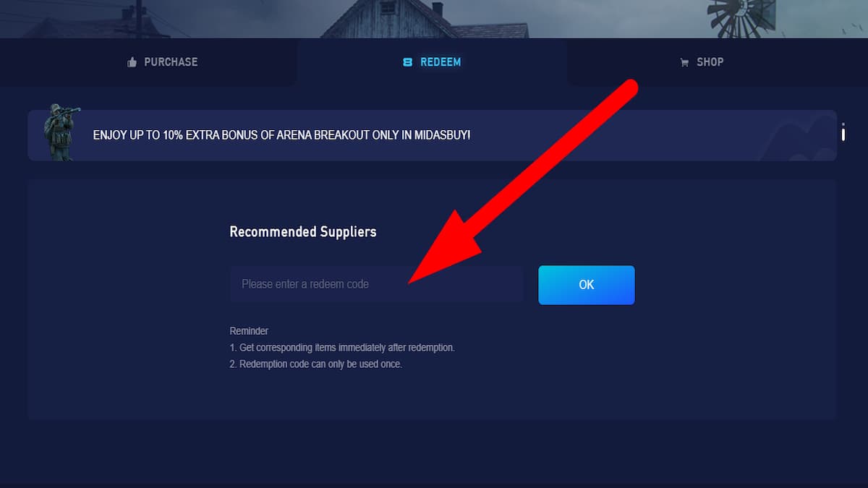868x488 pixels.
Task: Go to the Shop tab
Action: (x=702, y=62)
